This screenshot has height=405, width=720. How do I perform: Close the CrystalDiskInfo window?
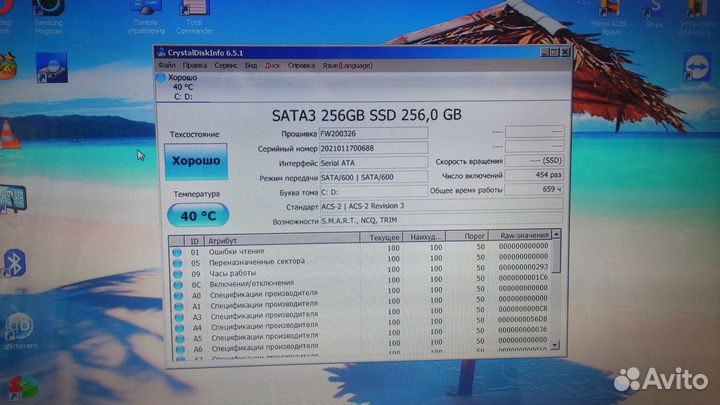tap(565, 52)
